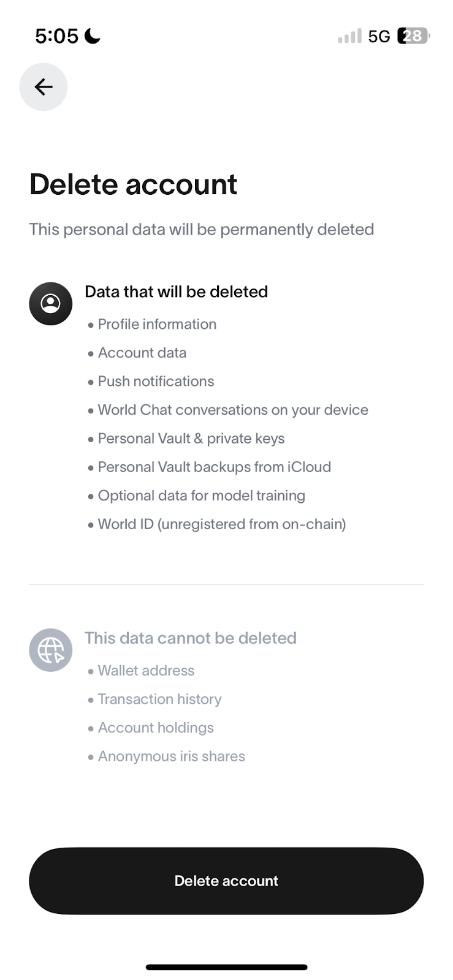Tap the back arrow button
453x980 pixels.
43,87
